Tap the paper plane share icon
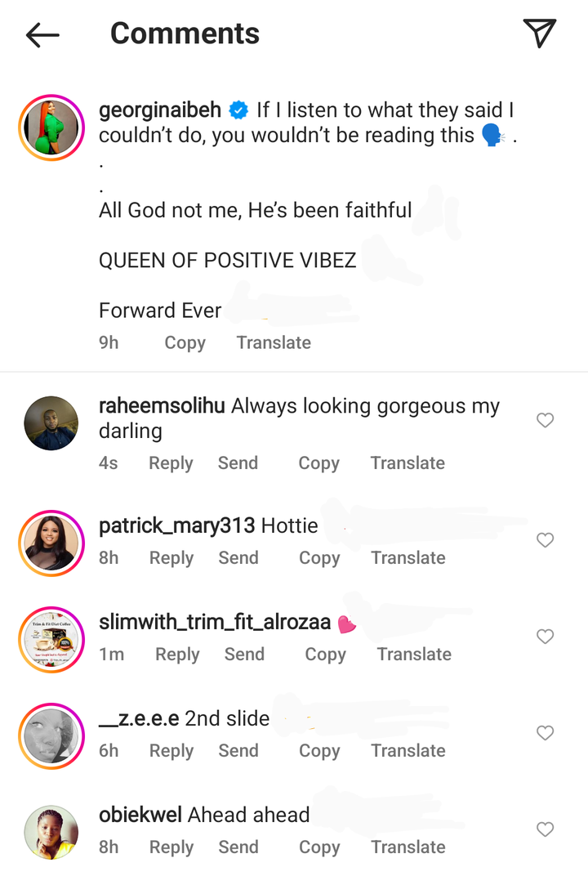588x876 pixels. coord(540,34)
